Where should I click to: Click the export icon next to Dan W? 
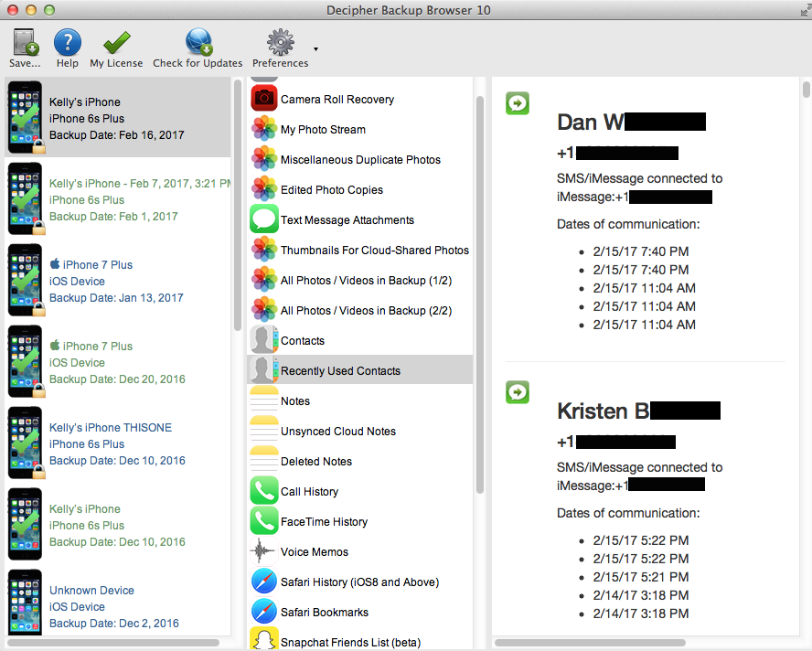[x=518, y=103]
